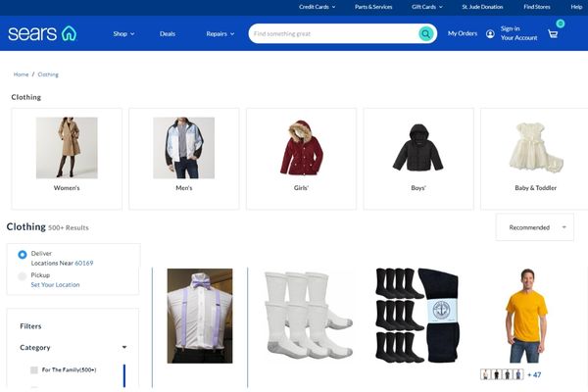This screenshot has height=392, width=588.
Task: Select the fourth color swatch under yellow t-shirt
Action: point(518,374)
